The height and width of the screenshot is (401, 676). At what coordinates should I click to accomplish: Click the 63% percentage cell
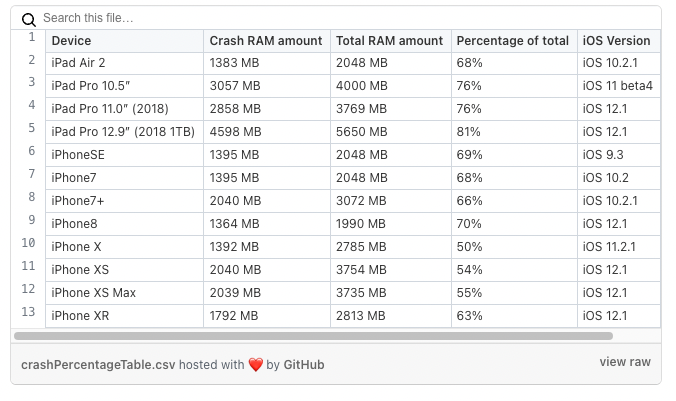point(514,316)
